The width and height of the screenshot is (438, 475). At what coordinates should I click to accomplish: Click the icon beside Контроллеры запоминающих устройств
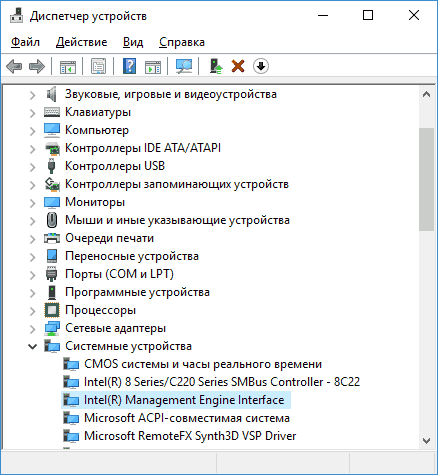click(52, 184)
